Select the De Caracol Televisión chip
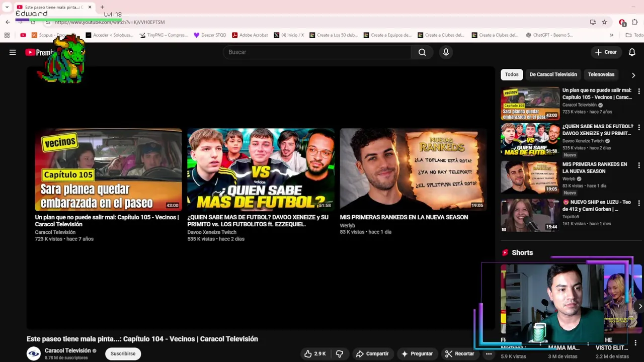The width and height of the screenshot is (644, 362). (x=553, y=74)
